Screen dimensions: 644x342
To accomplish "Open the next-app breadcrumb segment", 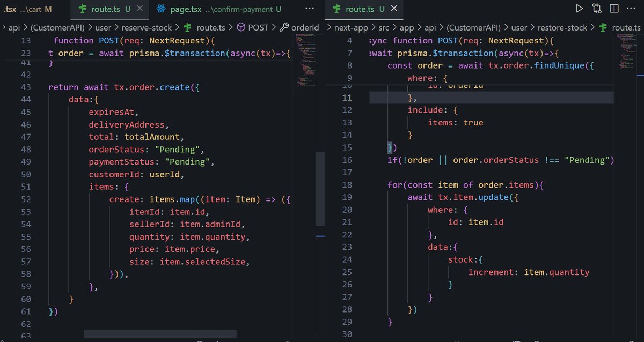I will point(350,28).
